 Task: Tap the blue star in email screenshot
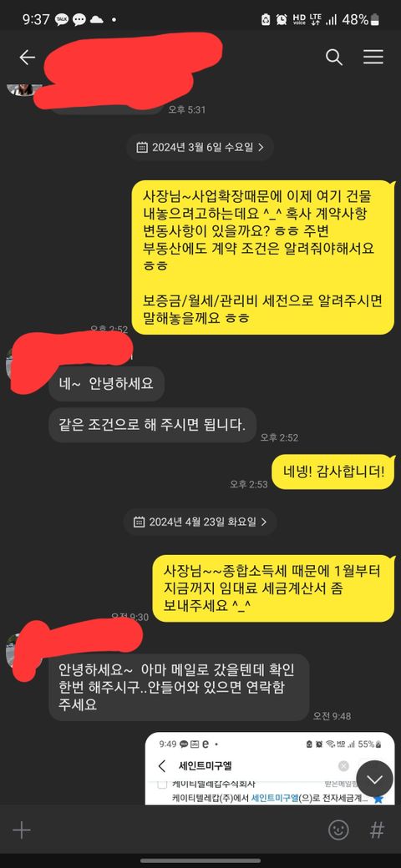click(378, 799)
